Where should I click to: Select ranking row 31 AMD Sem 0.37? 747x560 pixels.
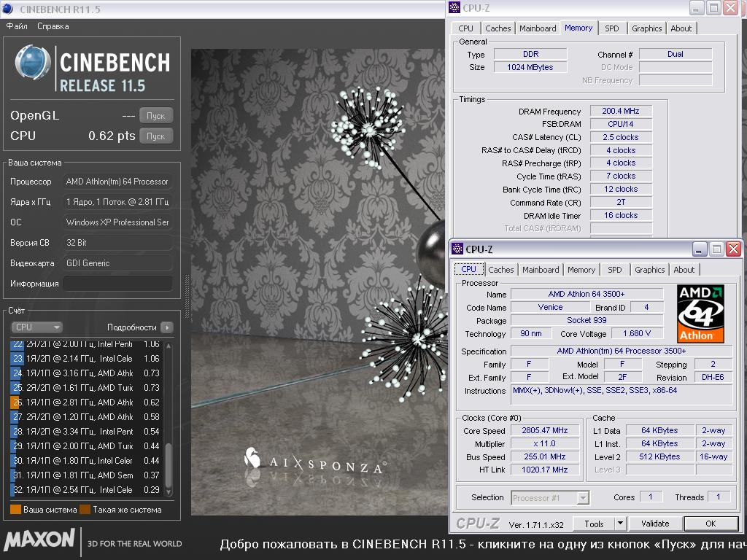[86, 475]
